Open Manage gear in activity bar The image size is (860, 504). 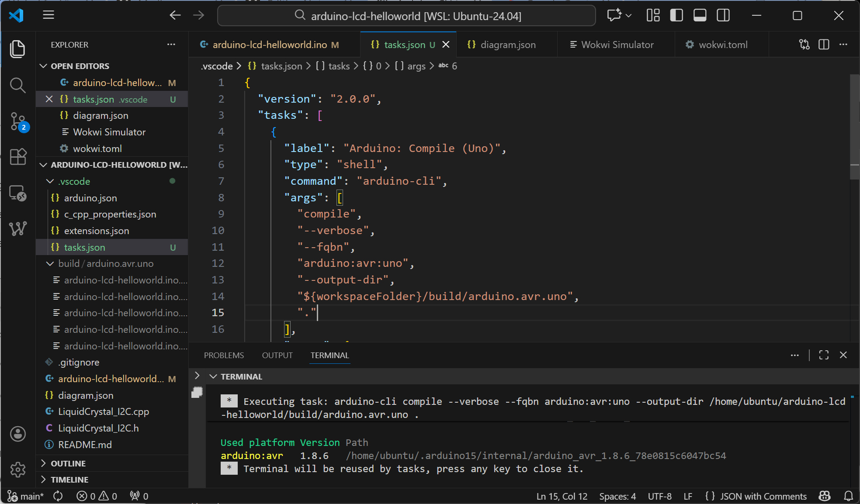pos(18,469)
